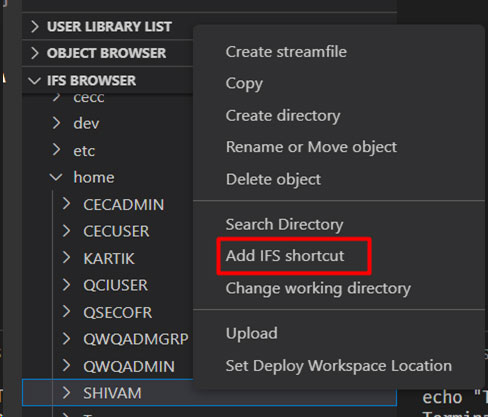Choose Copy in the context menu

click(244, 84)
